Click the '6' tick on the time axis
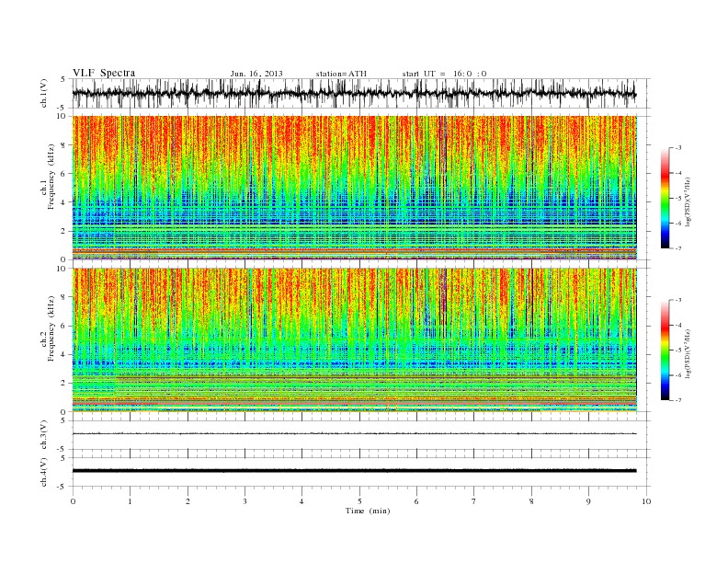 pos(416,501)
